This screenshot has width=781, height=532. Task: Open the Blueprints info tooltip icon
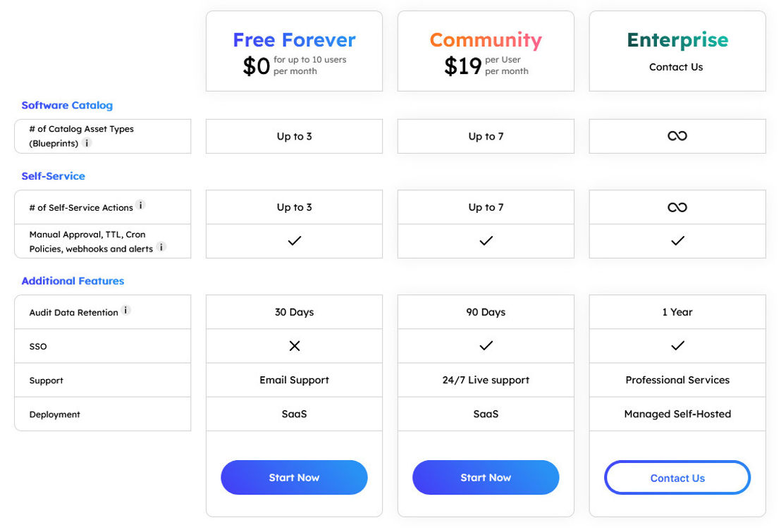tap(85, 143)
